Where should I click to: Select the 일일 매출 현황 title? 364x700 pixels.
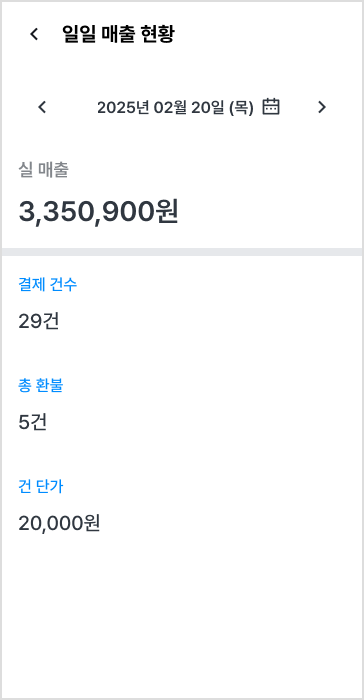118,34
